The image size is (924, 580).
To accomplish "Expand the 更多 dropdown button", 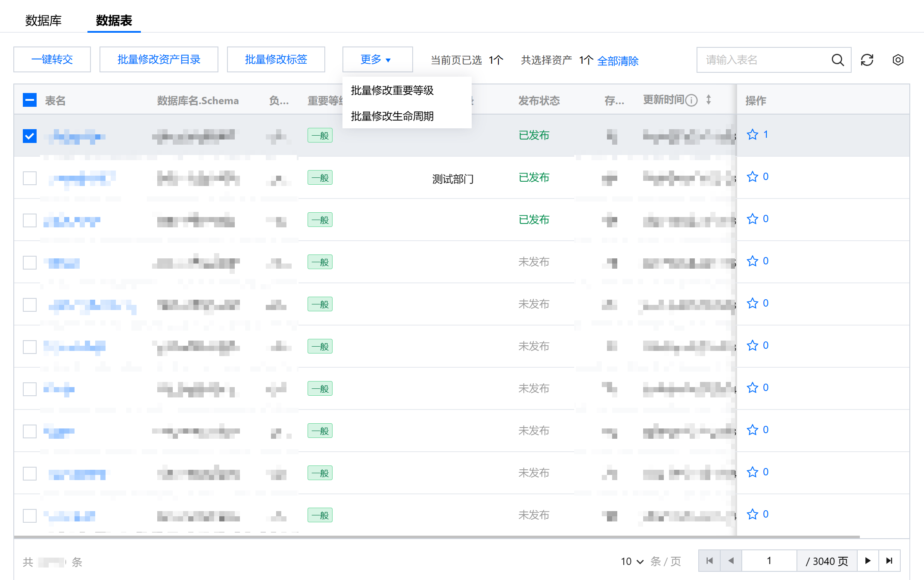I will click(x=377, y=59).
